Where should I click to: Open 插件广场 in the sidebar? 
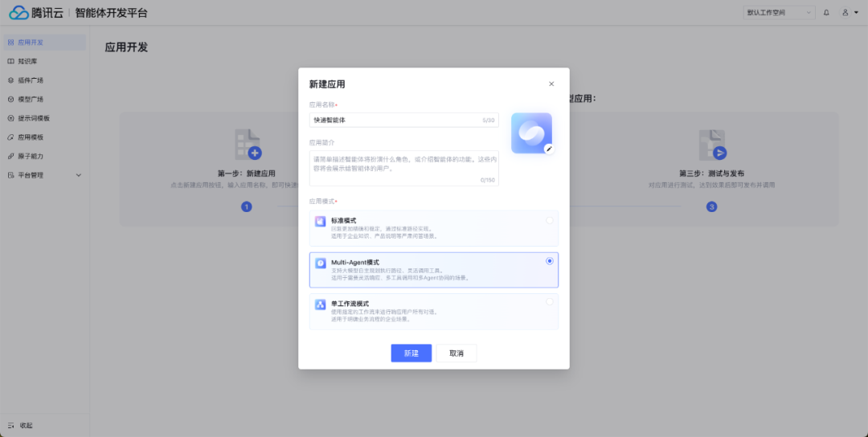44,80
